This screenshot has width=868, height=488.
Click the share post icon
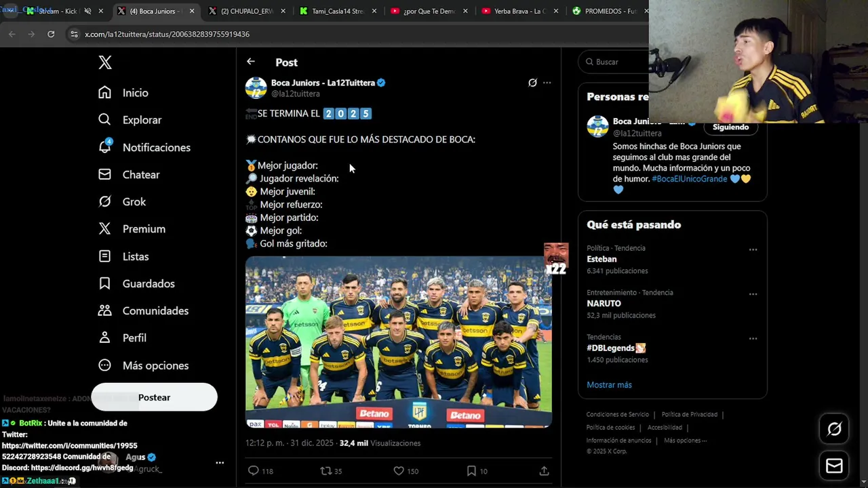(x=544, y=470)
